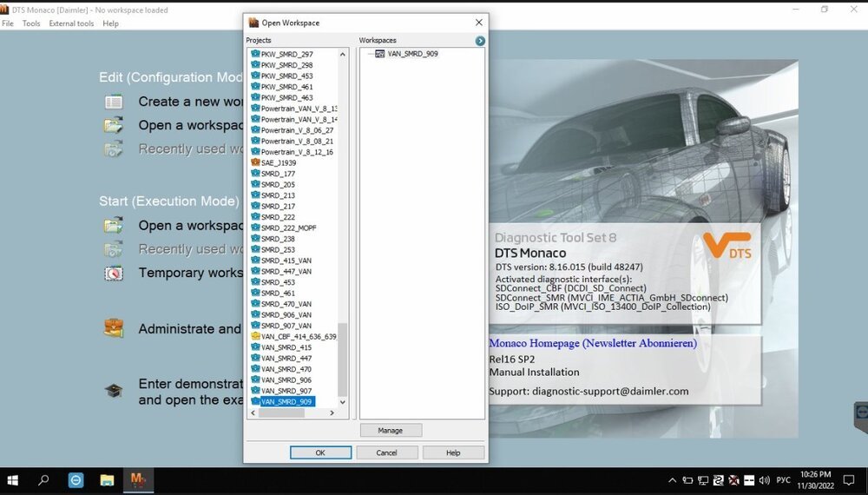Select the VAN_SMRD_909 workspace icon
This screenshot has width=868, height=495.
pyautogui.click(x=380, y=54)
